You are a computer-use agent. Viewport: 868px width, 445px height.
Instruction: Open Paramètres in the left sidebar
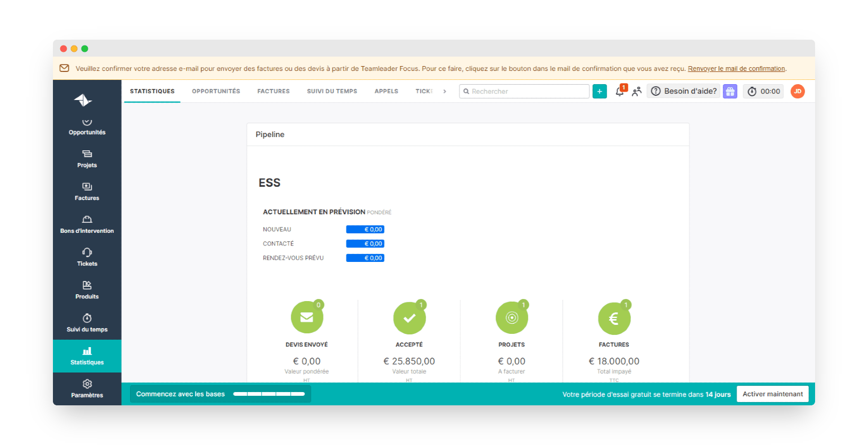pyautogui.click(x=87, y=388)
